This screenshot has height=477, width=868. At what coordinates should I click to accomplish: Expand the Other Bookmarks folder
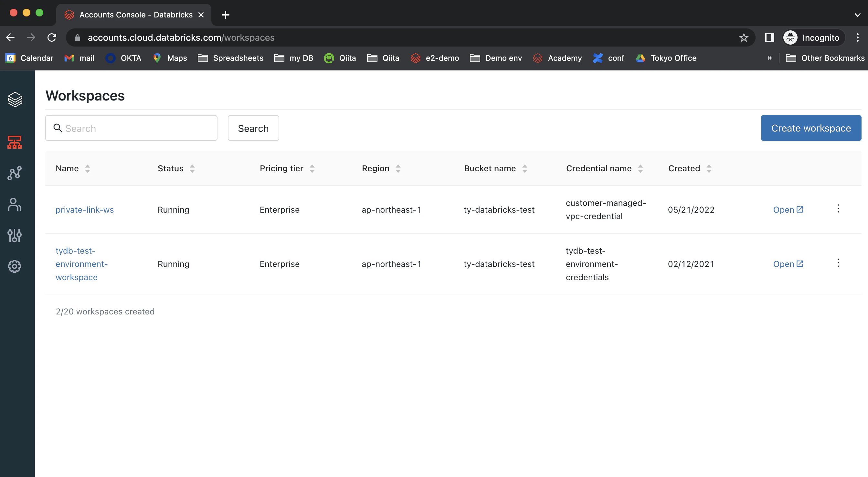pos(825,58)
